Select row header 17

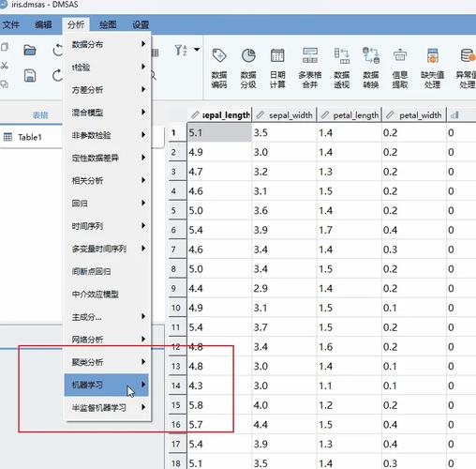pyautogui.click(x=177, y=444)
